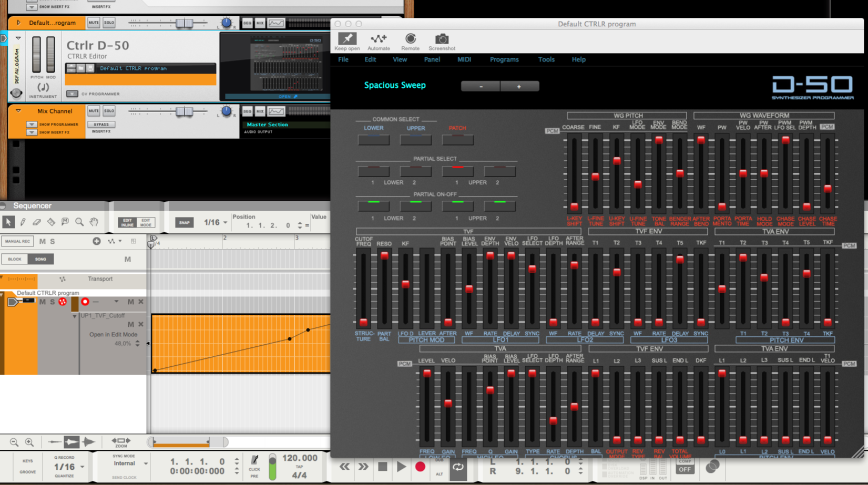Screen dimensions: 868x485
Task: Select the Pencil tool in Sequencer
Action: pyautogui.click(x=23, y=222)
